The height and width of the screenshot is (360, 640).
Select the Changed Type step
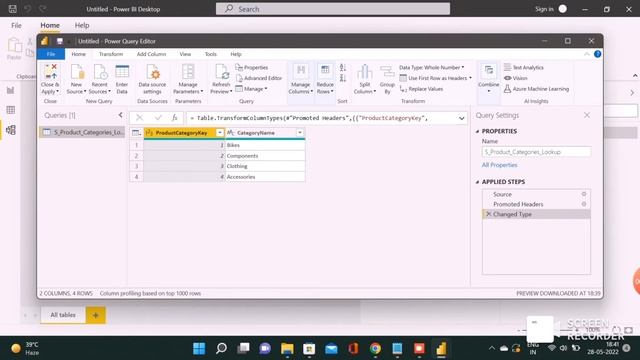coord(536,214)
